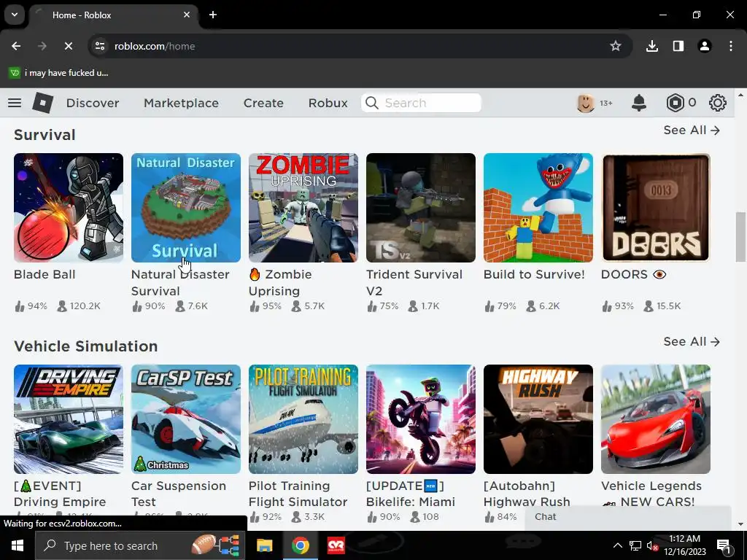Go to the Create page

pyautogui.click(x=263, y=103)
